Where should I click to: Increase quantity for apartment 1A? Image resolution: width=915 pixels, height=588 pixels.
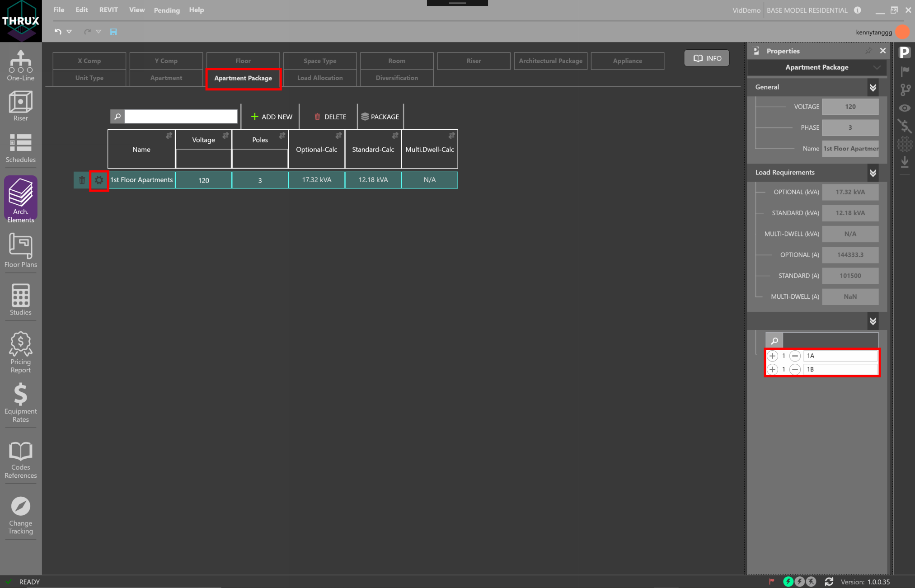point(773,356)
